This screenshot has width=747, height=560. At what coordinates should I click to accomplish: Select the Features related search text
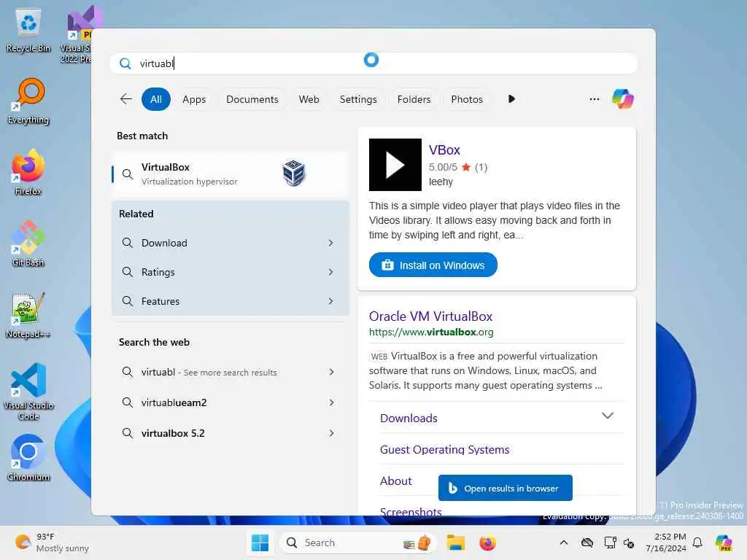click(160, 301)
